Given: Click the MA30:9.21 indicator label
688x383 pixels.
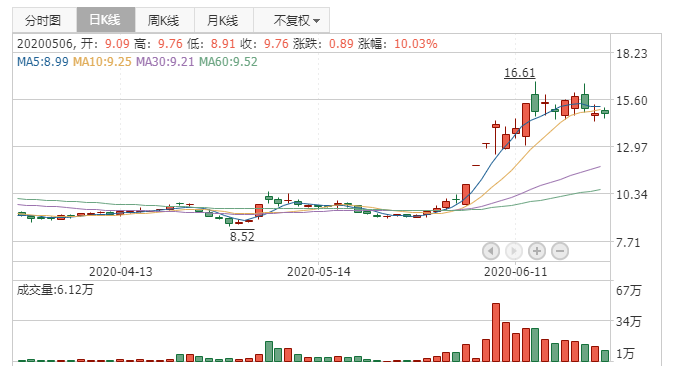Looking at the screenshot, I should (x=165, y=62).
